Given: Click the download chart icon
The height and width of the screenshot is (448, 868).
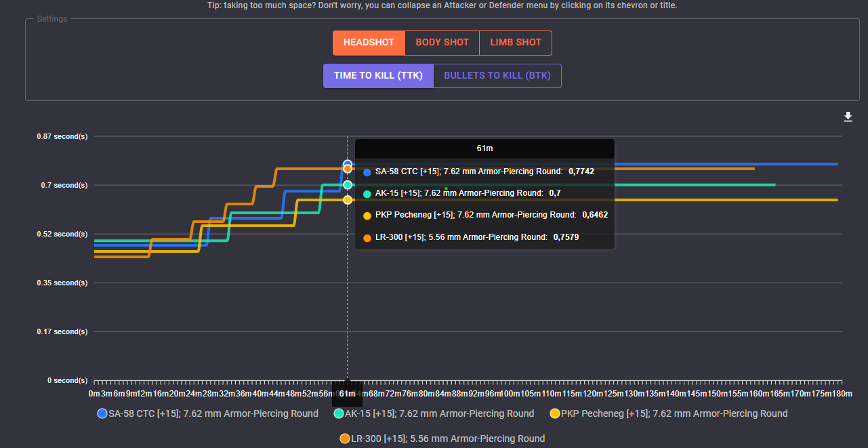Looking at the screenshot, I should (x=848, y=117).
